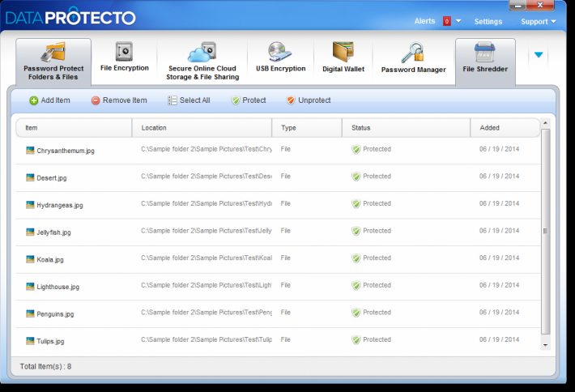Screen dimensions: 575x392
Task: Expand the blue more-modules arrow
Action: tap(539, 55)
